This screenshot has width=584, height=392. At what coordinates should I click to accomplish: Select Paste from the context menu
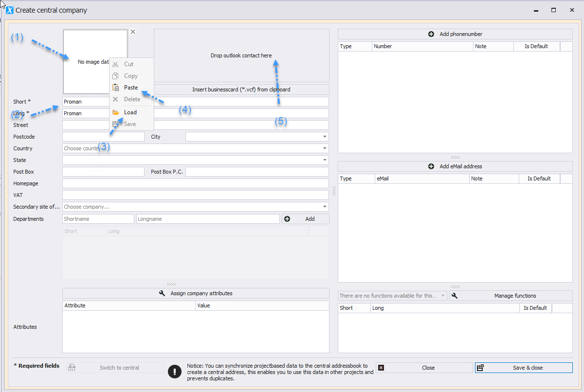point(131,88)
